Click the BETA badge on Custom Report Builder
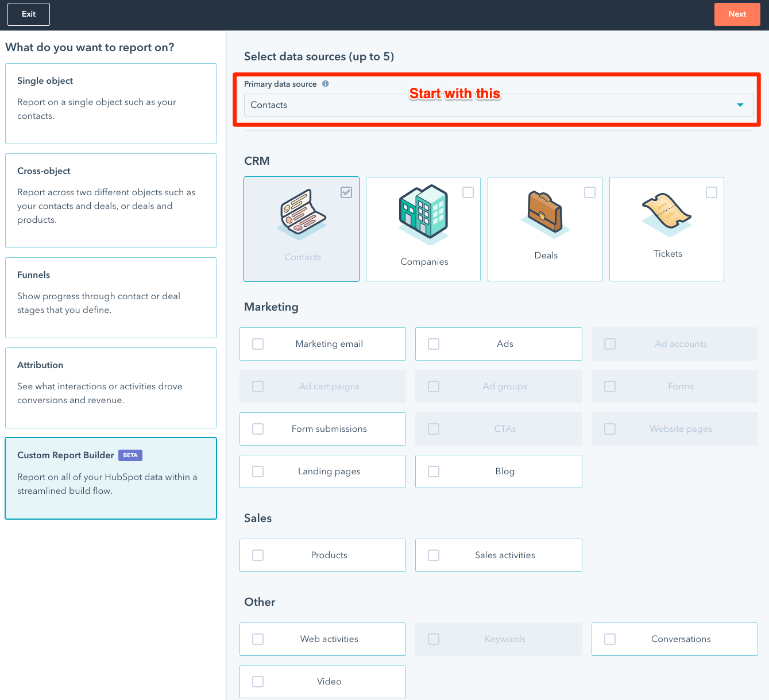Image resolution: width=769 pixels, height=700 pixels. pyautogui.click(x=130, y=455)
